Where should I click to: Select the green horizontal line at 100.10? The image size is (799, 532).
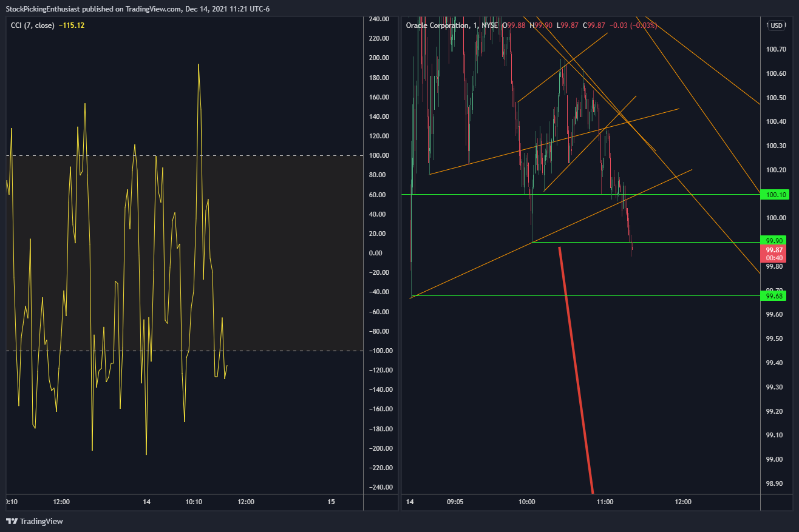580,195
